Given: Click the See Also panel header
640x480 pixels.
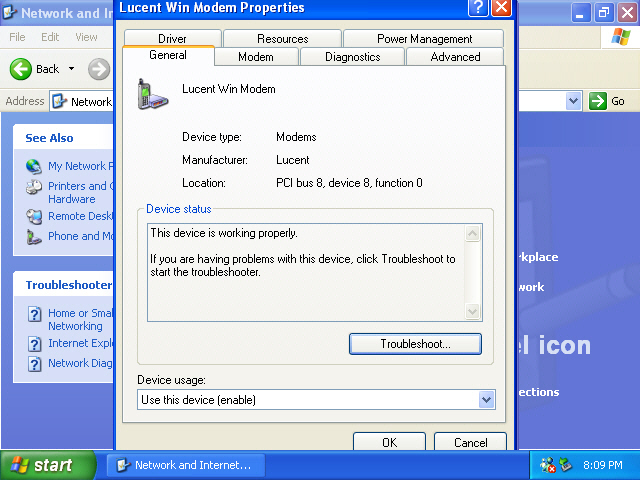Looking at the screenshot, I should coord(63,138).
